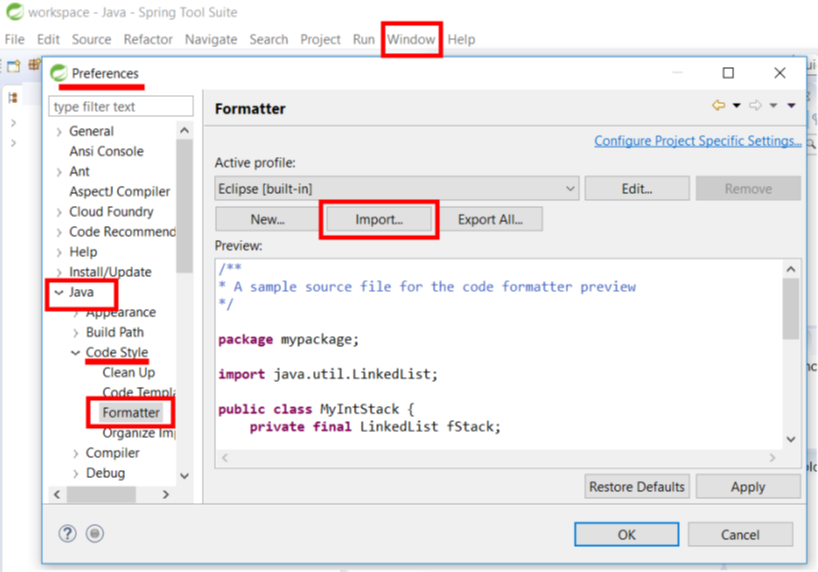Click preview scrollbar down arrow
This screenshot has width=818, height=572.
(791, 439)
